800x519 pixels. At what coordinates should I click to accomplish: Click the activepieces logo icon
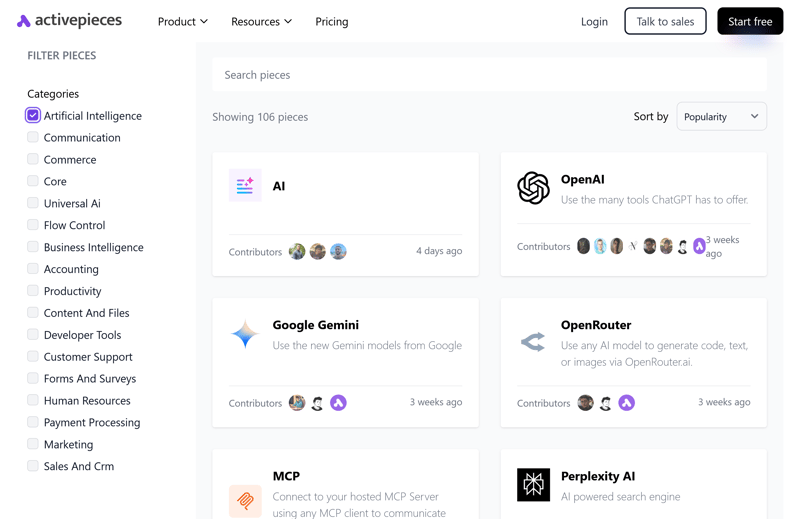click(24, 21)
